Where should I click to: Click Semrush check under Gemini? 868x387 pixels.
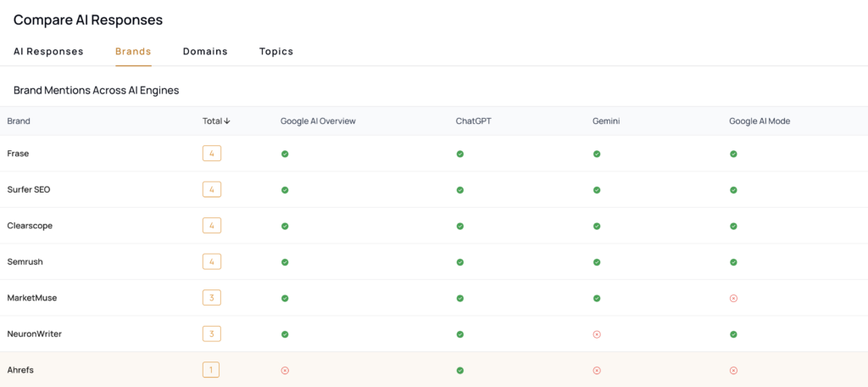tap(597, 262)
